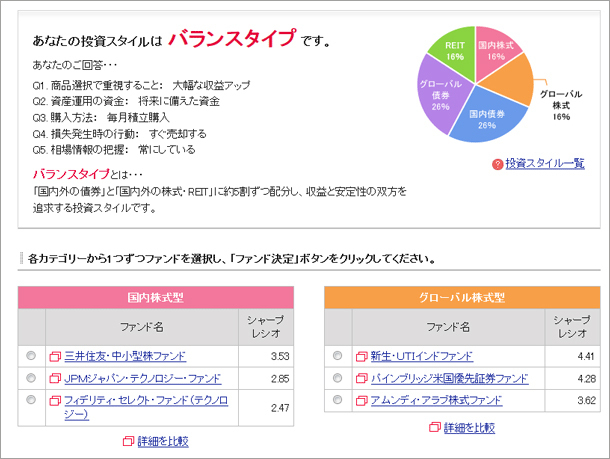Click the 国内株式 16% pink pie slice

(x=495, y=51)
